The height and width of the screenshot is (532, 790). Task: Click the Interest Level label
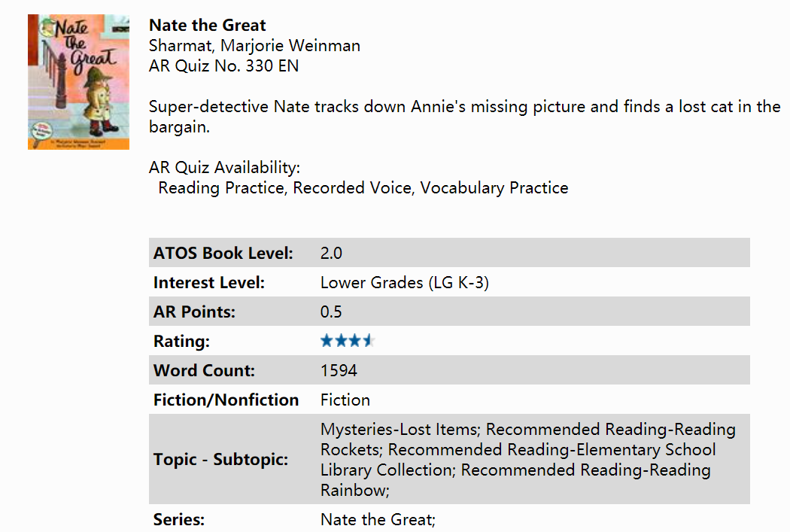pos(209,283)
